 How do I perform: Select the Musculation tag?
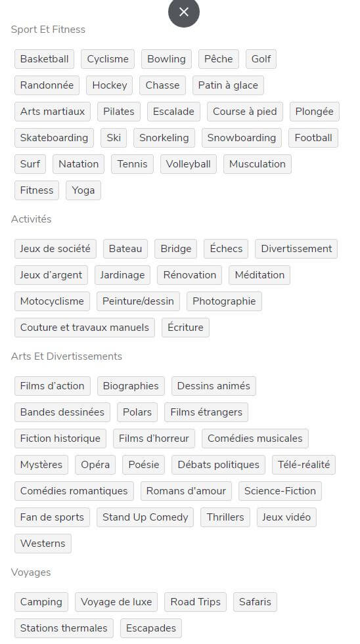[x=258, y=164]
